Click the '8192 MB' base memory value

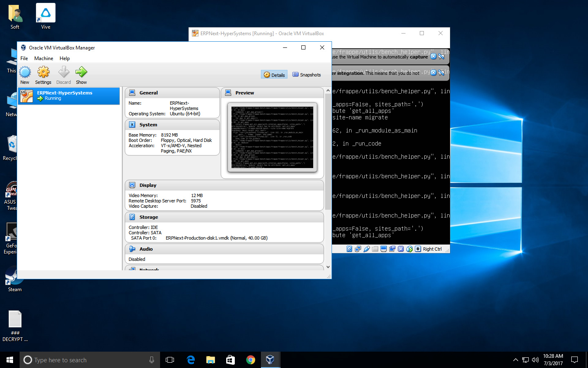169,135
